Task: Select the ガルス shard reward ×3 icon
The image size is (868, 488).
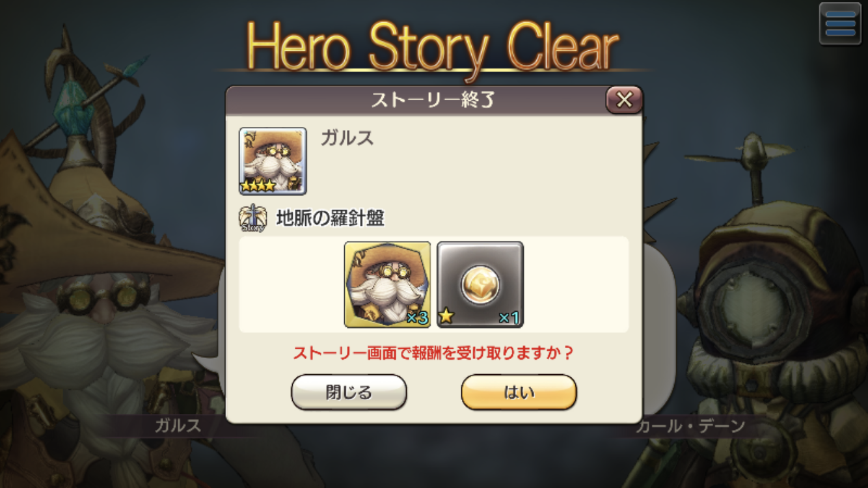Action: click(x=387, y=284)
